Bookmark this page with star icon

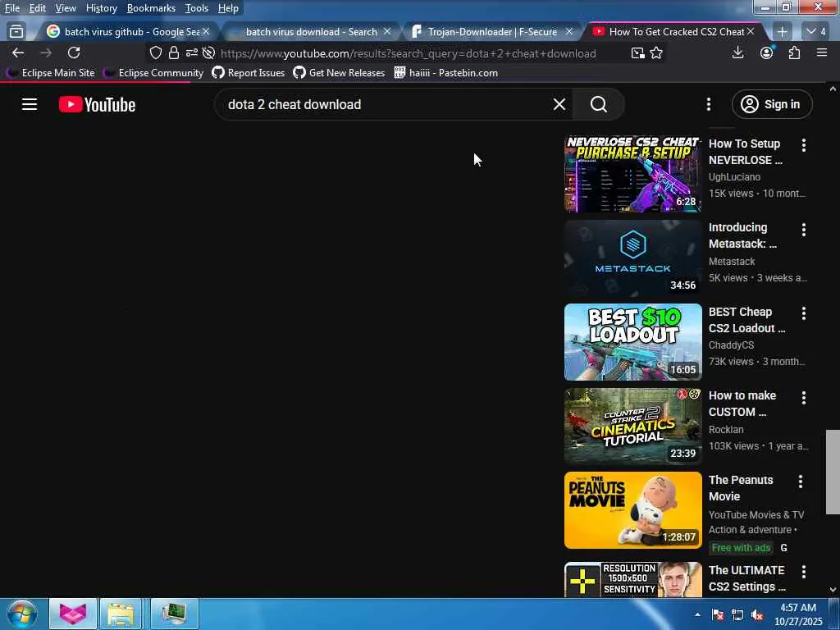655,52
